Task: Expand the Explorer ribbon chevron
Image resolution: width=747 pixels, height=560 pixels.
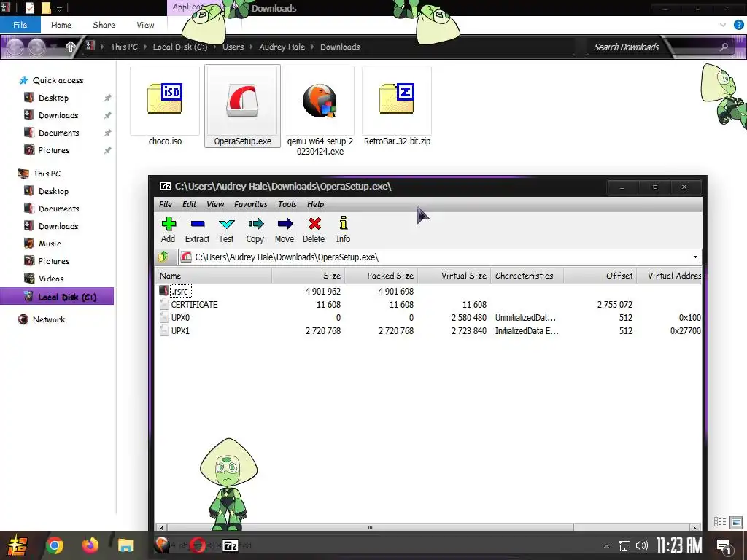Action: [x=723, y=25]
